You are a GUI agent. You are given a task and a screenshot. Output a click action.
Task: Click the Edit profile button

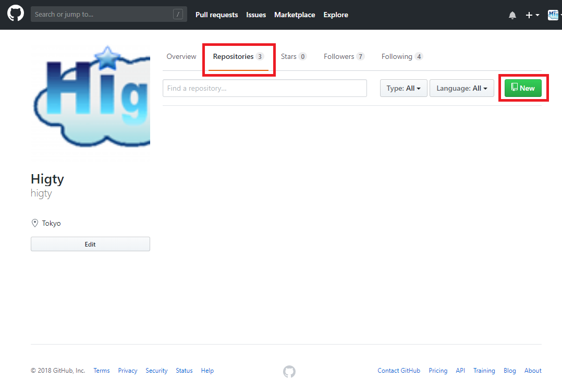click(90, 244)
